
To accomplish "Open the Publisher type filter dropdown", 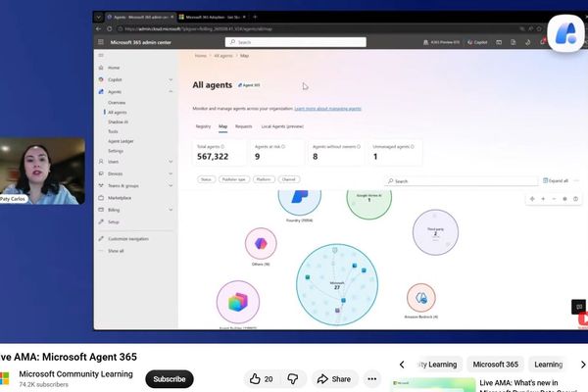I will [x=234, y=179].
